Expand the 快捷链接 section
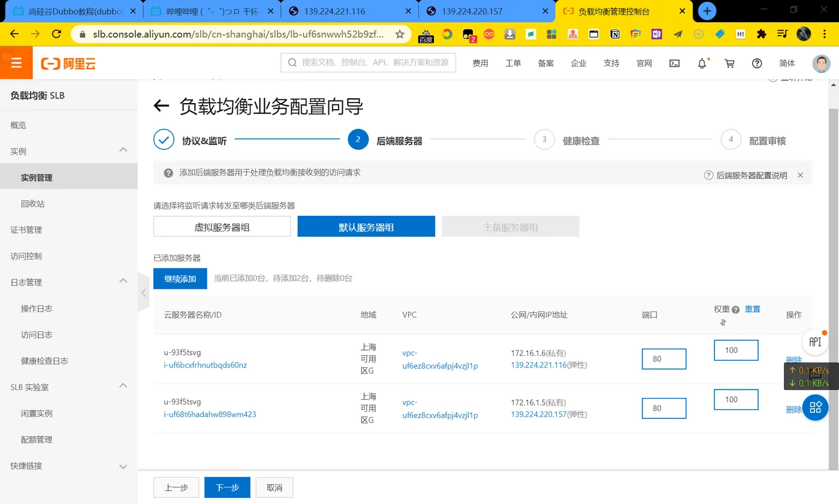This screenshot has height=504, width=839. (123, 466)
